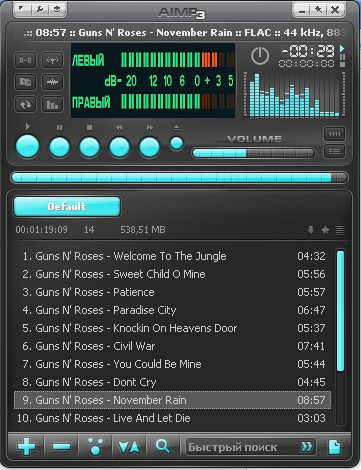Select track Civil War

[x=172, y=346]
